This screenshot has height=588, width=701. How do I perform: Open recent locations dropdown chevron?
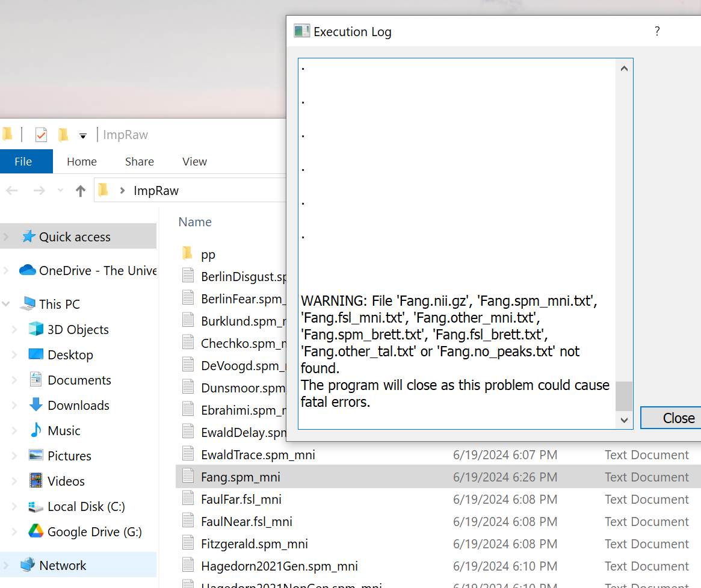[x=60, y=191]
